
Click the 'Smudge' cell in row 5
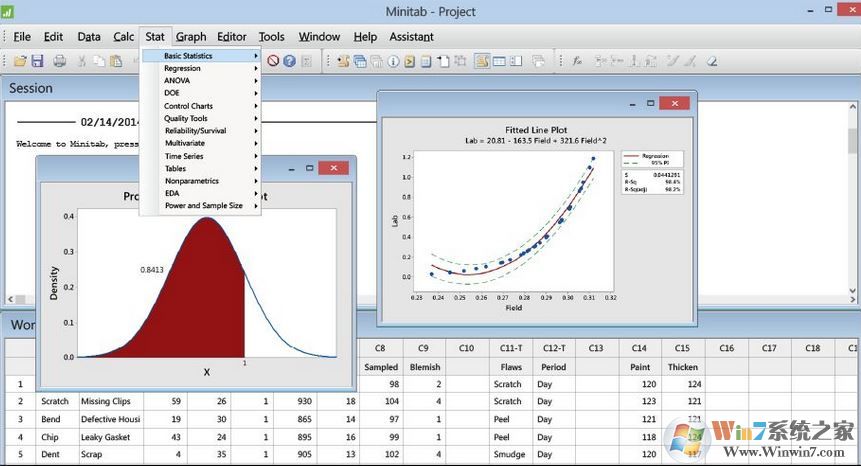click(511, 454)
